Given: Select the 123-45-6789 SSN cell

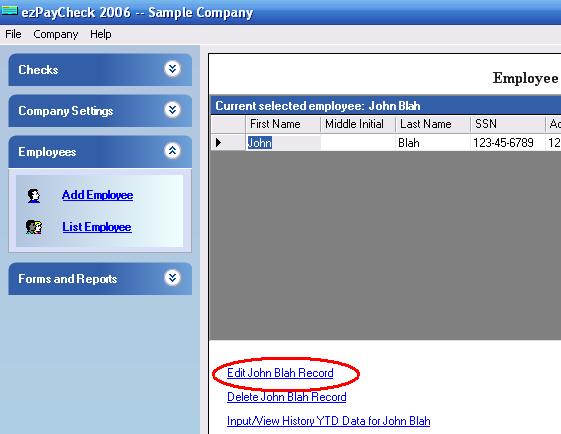Looking at the screenshot, I should (x=508, y=142).
